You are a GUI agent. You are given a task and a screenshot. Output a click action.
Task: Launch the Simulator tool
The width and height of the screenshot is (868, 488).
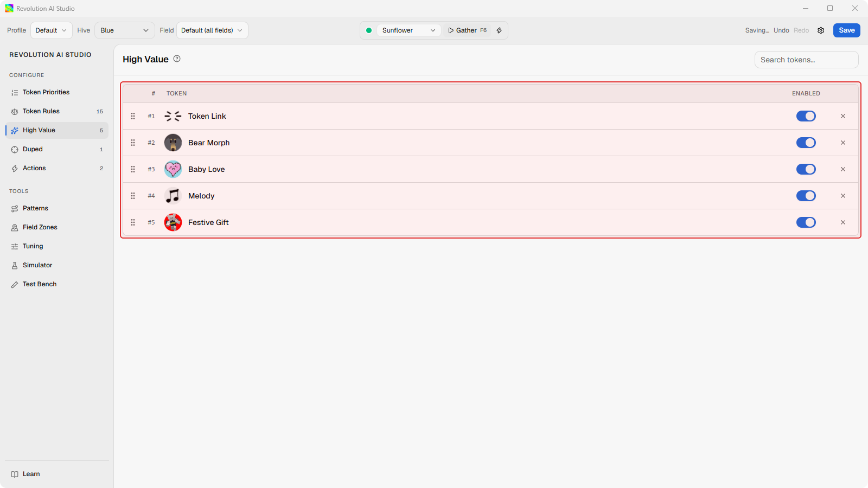pyautogui.click(x=57, y=265)
